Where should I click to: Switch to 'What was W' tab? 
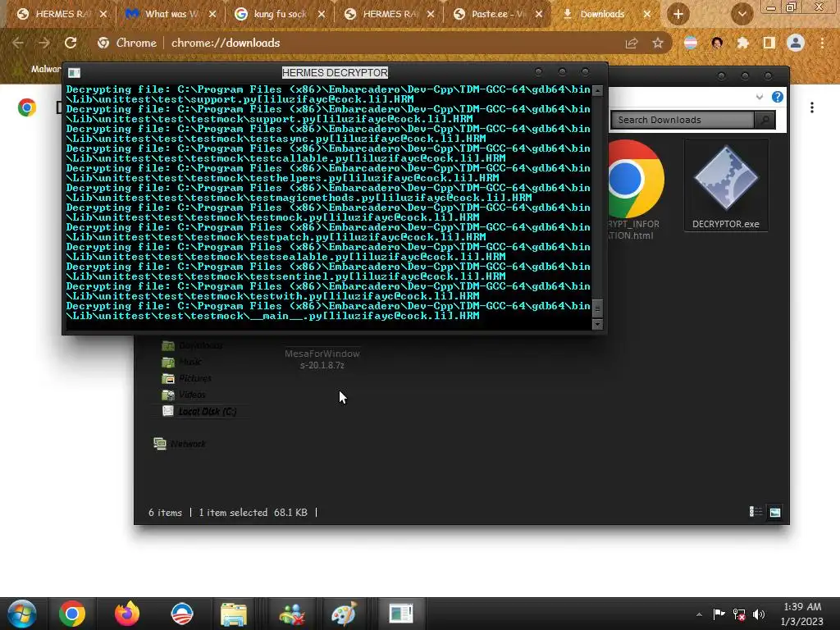coord(170,14)
